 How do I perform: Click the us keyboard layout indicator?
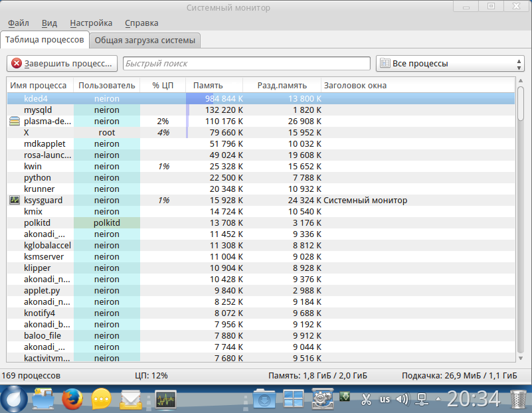click(x=385, y=399)
